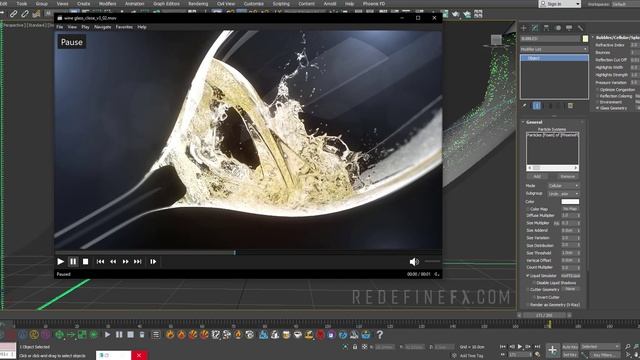Click the list icon in Phoenix toolbar
The image size is (640, 360).
coord(156,335)
